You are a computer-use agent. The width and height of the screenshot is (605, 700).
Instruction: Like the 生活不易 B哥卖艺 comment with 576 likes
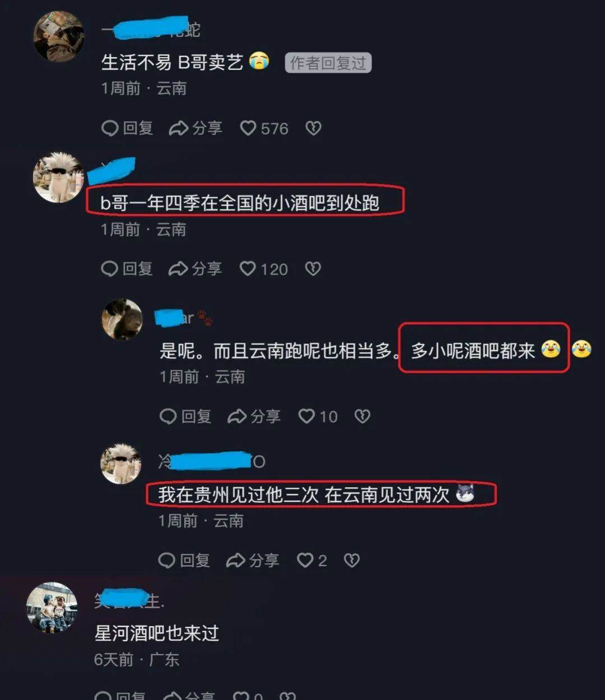pyautogui.click(x=264, y=129)
